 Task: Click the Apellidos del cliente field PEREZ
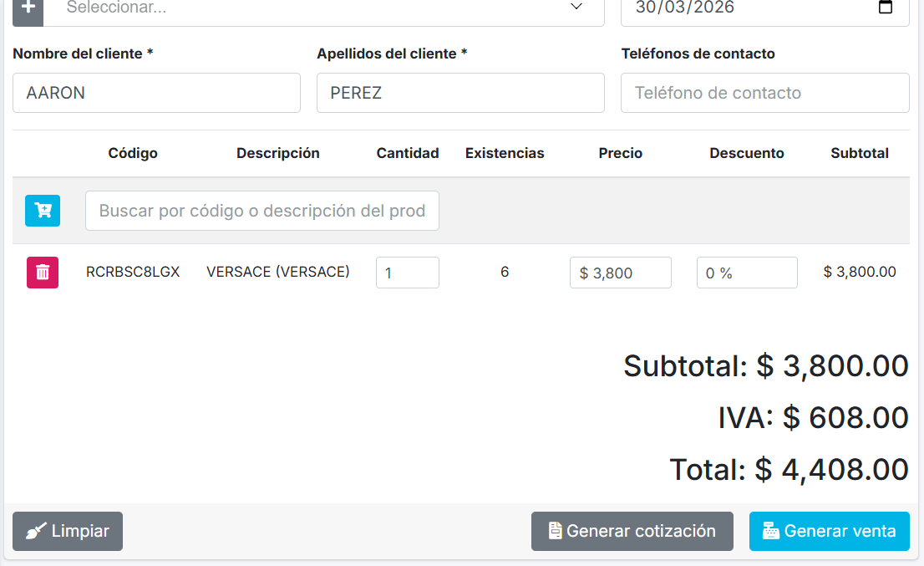tap(460, 93)
